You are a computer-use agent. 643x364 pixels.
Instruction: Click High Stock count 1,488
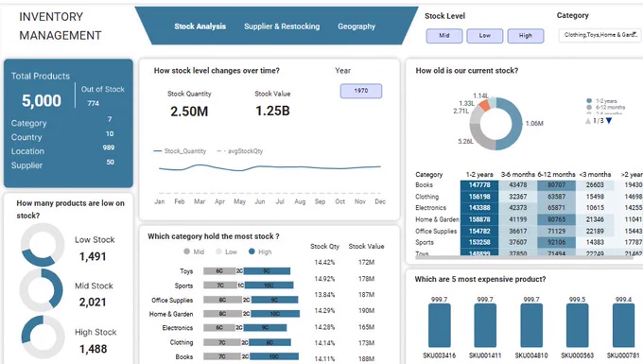[93, 349]
